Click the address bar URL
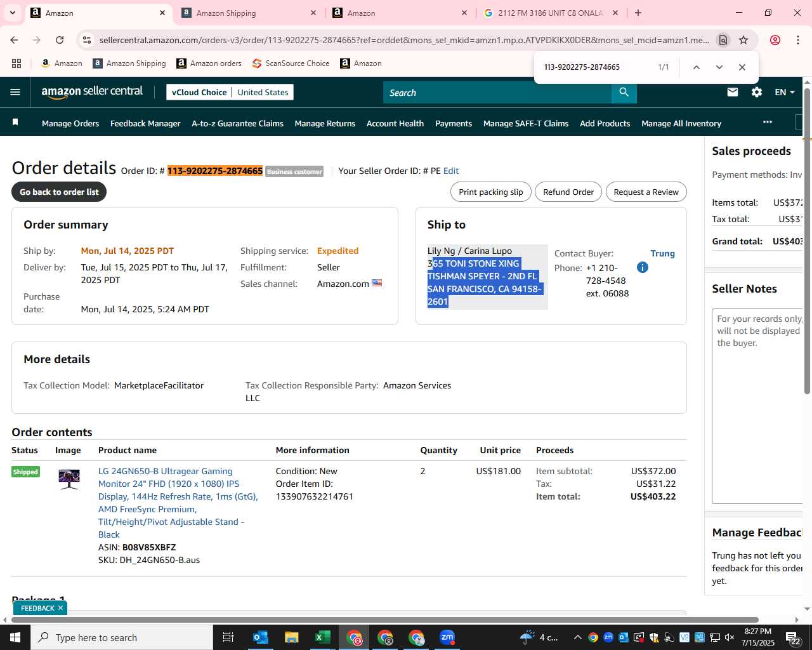This screenshot has height=650, width=812. click(x=404, y=40)
